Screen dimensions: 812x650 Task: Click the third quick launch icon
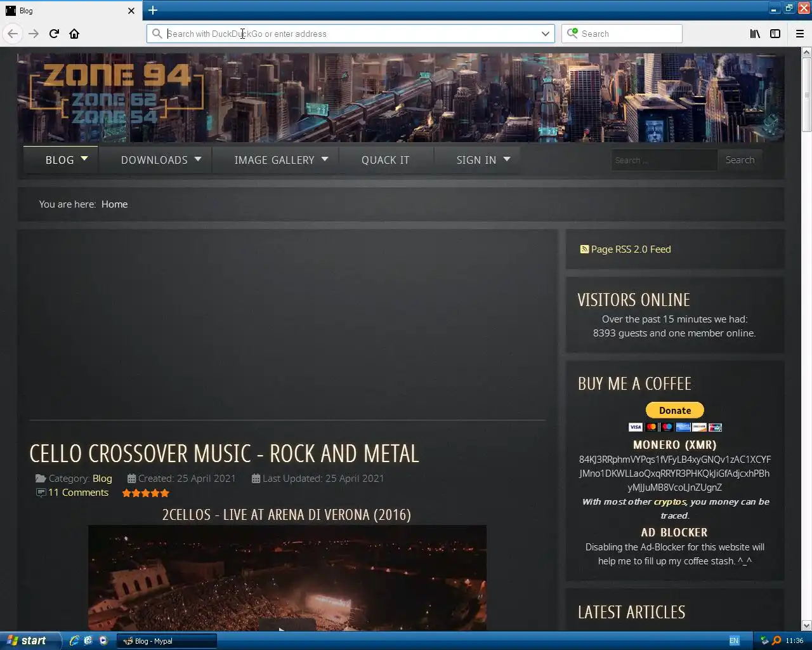click(x=103, y=640)
